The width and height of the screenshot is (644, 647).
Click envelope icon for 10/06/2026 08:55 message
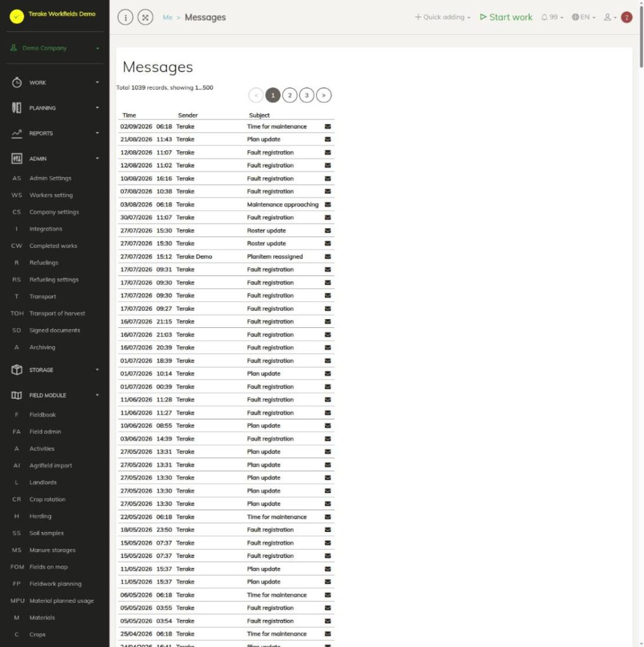click(x=328, y=425)
